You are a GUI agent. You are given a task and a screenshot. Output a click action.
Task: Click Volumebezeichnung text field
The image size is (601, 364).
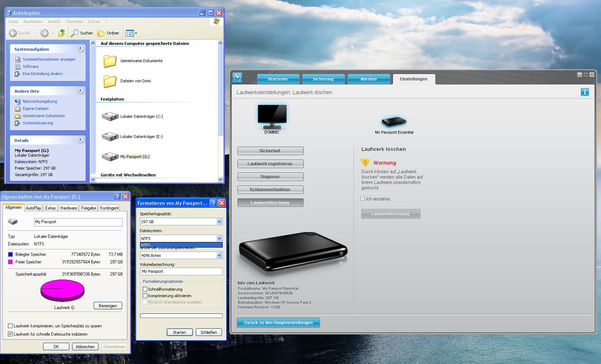coord(181,272)
